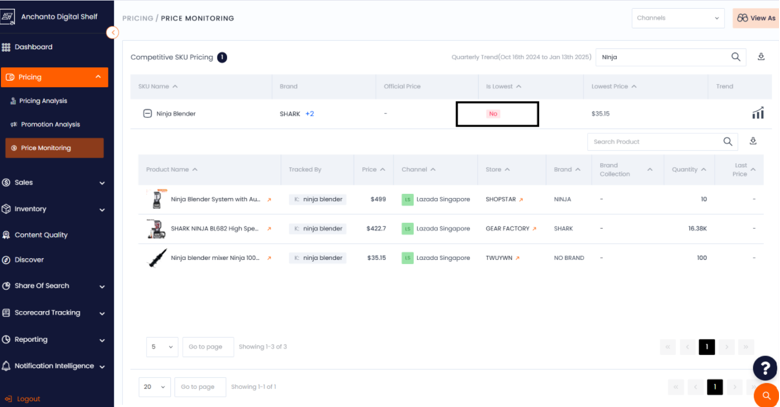Click the View As button
The height and width of the screenshot is (407, 780).
pyautogui.click(x=756, y=18)
